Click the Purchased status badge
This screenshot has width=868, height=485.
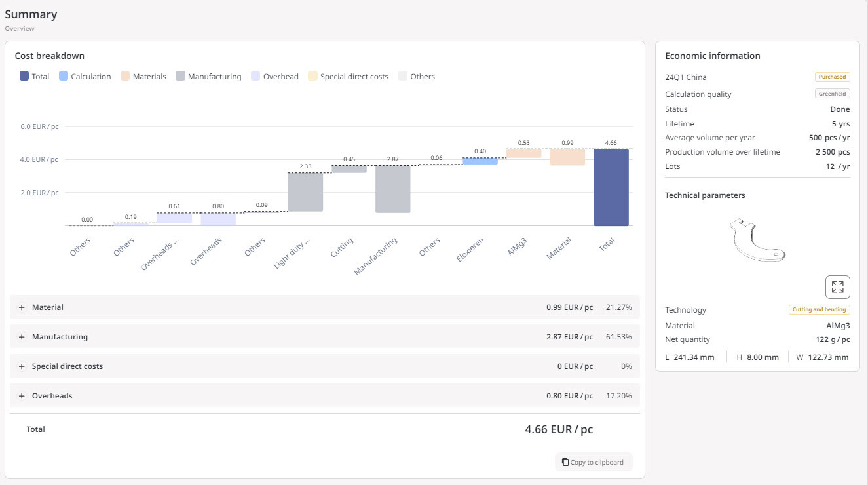832,77
